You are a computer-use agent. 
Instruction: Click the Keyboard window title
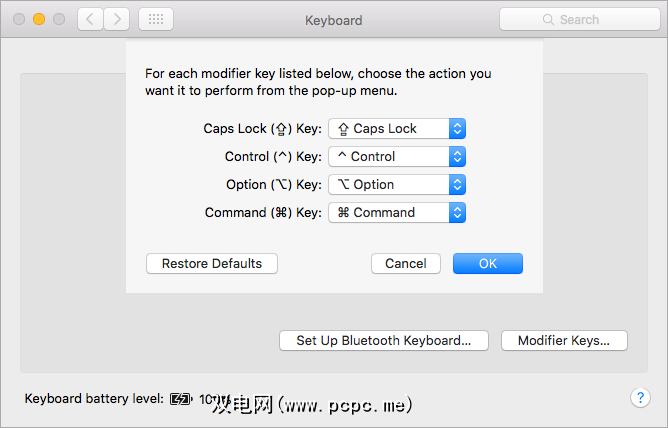coord(334,19)
